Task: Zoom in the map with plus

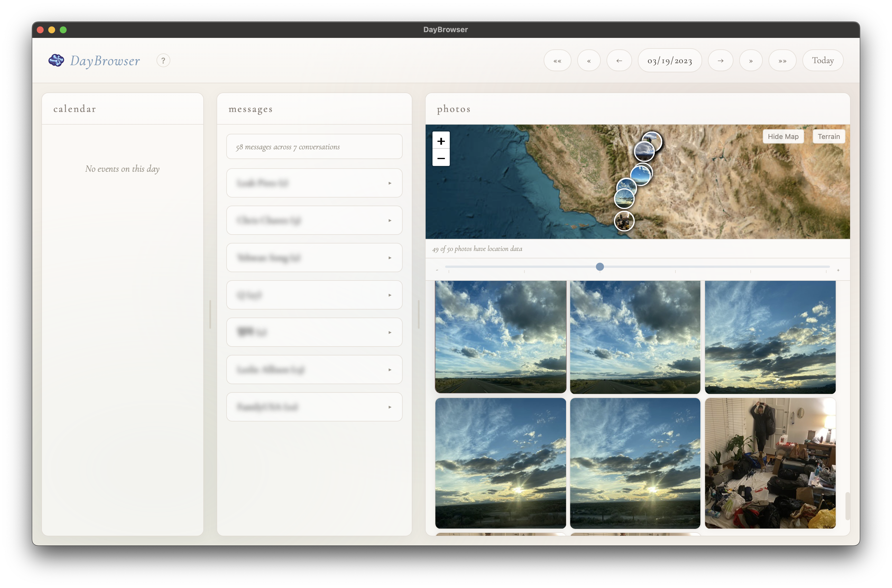Action: tap(441, 141)
